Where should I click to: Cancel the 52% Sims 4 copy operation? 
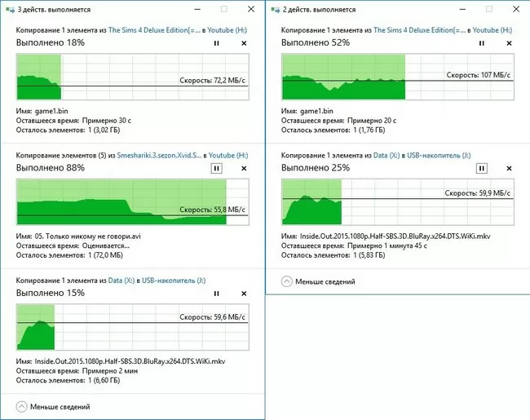[x=509, y=43]
